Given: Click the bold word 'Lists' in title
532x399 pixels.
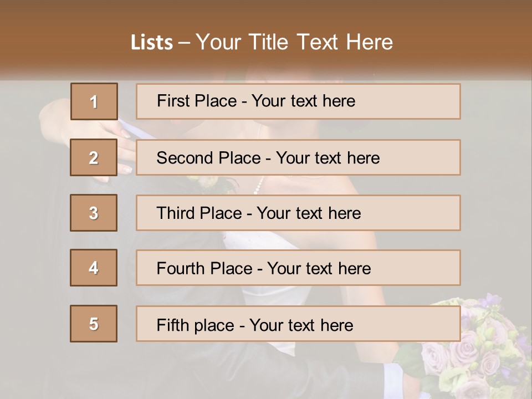Looking at the screenshot, I should [152, 43].
